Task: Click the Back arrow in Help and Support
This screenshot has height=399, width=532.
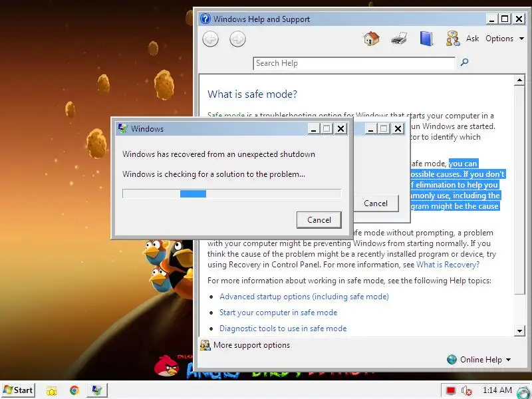Action: [x=210, y=39]
